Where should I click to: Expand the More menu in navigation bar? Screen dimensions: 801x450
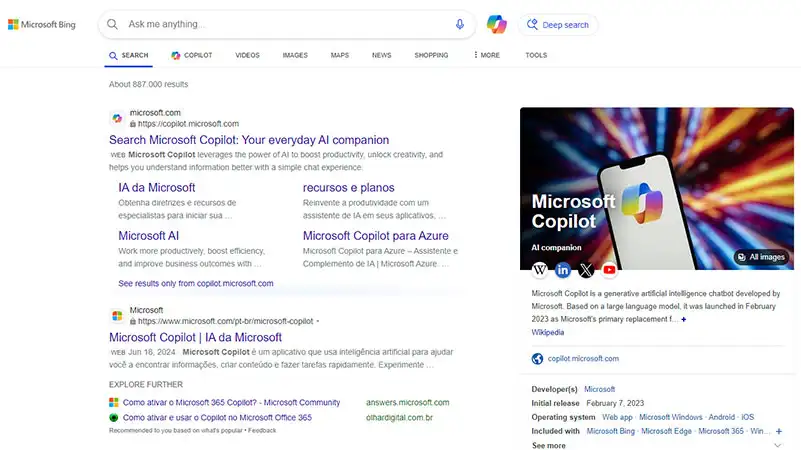tap(486, 55)
